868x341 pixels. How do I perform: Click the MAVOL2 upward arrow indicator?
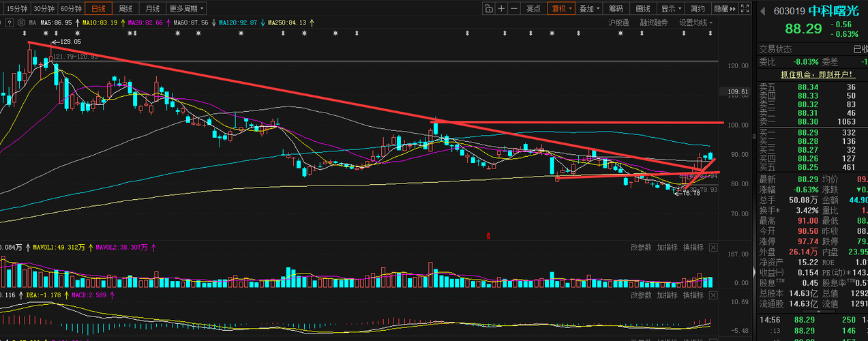click(154, 247)
